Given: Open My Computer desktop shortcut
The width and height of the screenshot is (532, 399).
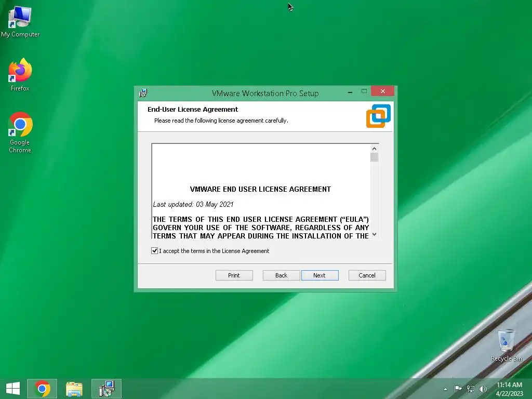Looking at the screenshot, I should (20, 21).
